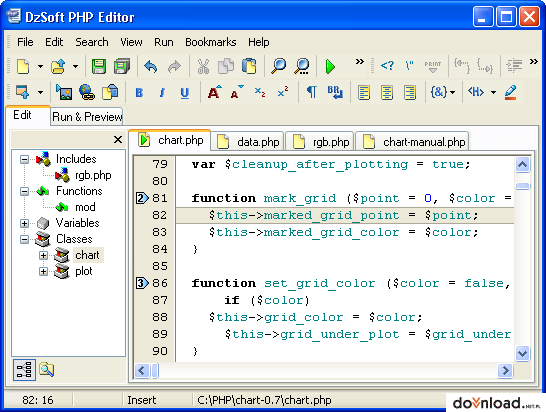Run the script with green play icon
This screenshot has height=412, width=546.
[x=330, y=66]
